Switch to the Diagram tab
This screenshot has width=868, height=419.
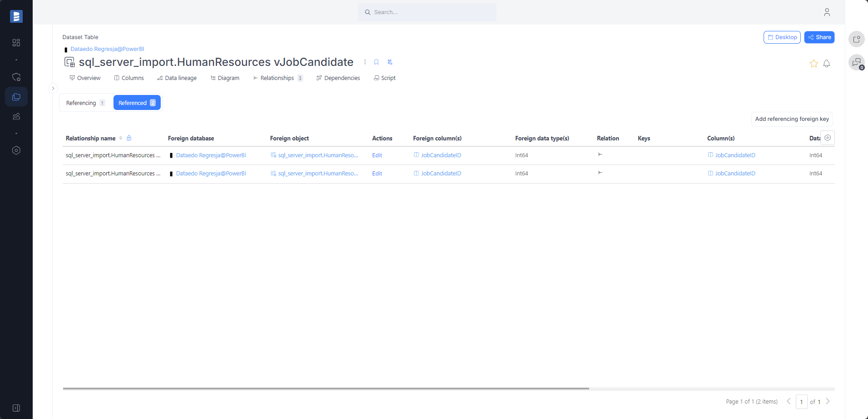pos(225,78)
